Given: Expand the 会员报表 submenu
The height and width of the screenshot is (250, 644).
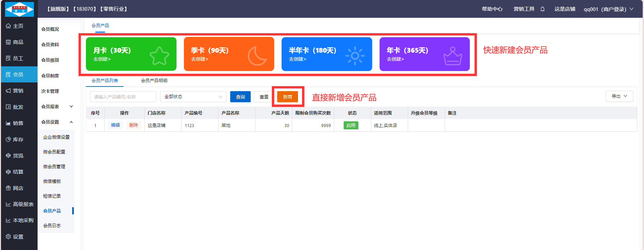Looking at the screenshot, I should click(x=56, y=107).
